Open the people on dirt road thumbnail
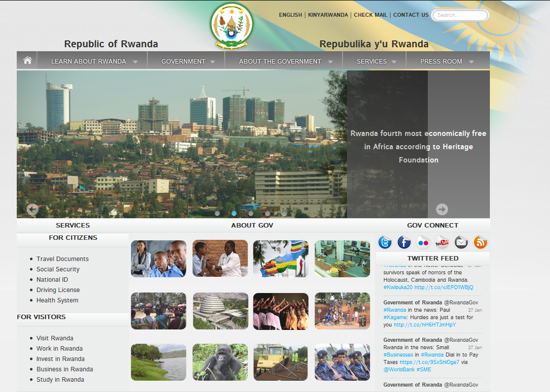Screen dimensions: 550x392 pos(343,311)
